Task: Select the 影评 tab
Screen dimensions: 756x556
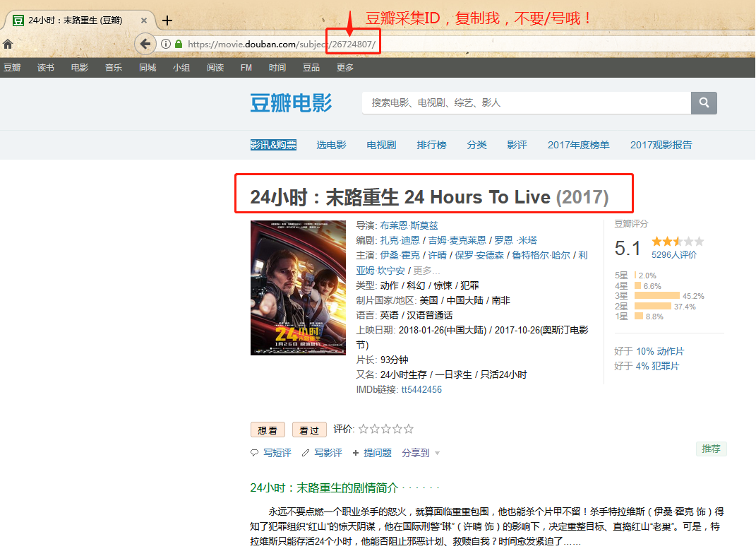Action: click(x=517, y=145)
